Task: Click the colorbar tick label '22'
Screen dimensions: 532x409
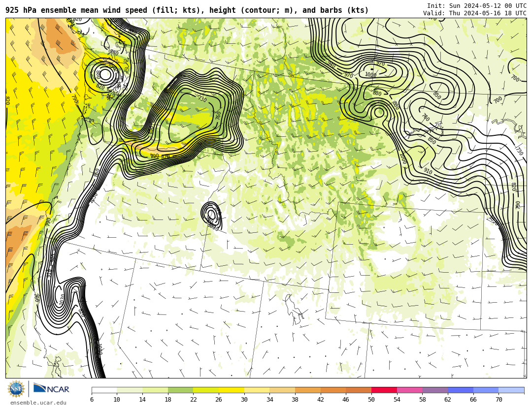Action: (x=193, y=400)
